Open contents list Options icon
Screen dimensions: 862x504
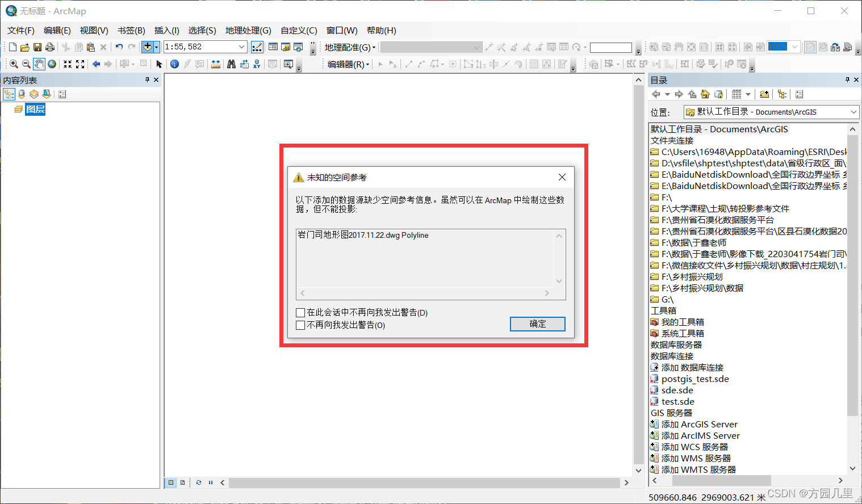point(62,94)
